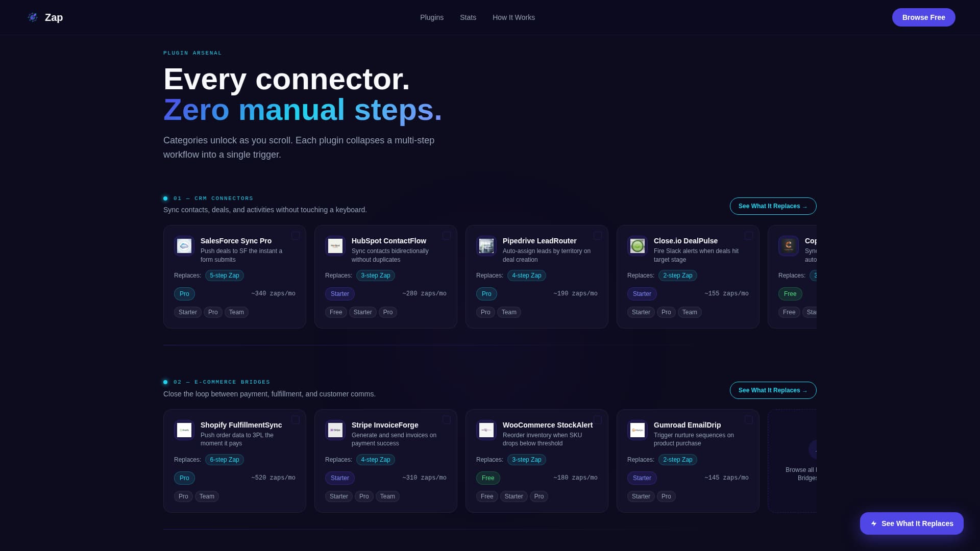
Task: Click the Free chip on HubSpot card
Action: [336, 312]
